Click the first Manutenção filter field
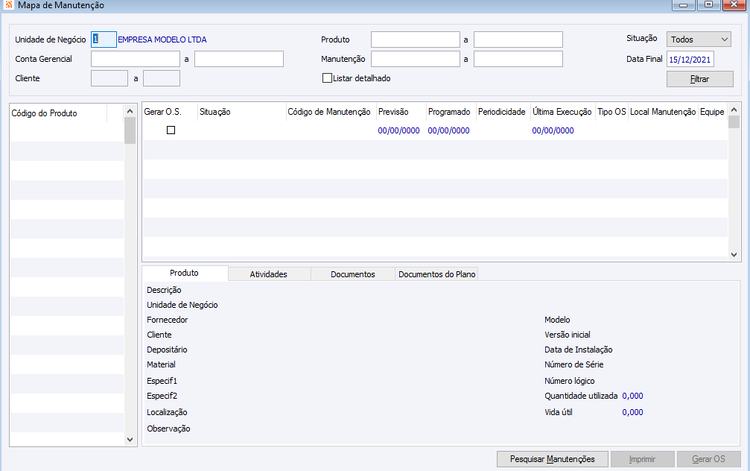 click(415, 59)
